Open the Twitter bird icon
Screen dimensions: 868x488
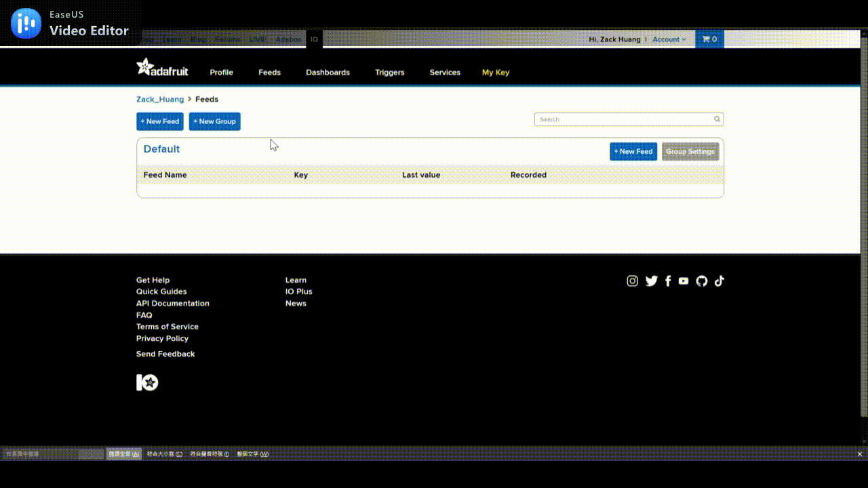tap(651, 281)
